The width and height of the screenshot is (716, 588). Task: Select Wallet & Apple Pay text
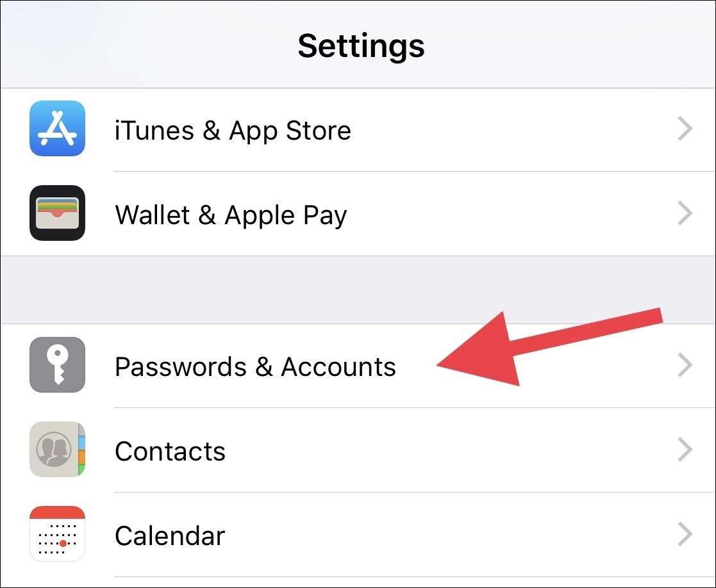pos(231,215)
